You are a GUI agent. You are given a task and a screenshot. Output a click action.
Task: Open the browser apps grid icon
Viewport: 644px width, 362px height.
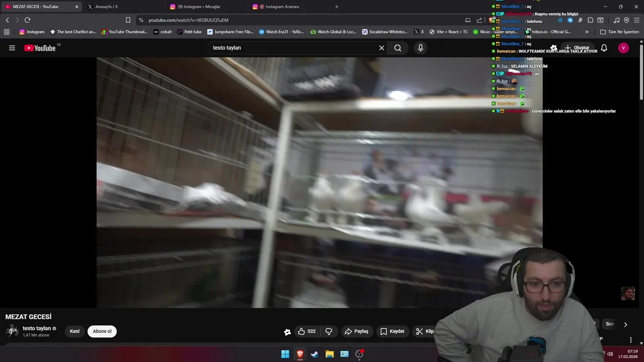(7, 32)
